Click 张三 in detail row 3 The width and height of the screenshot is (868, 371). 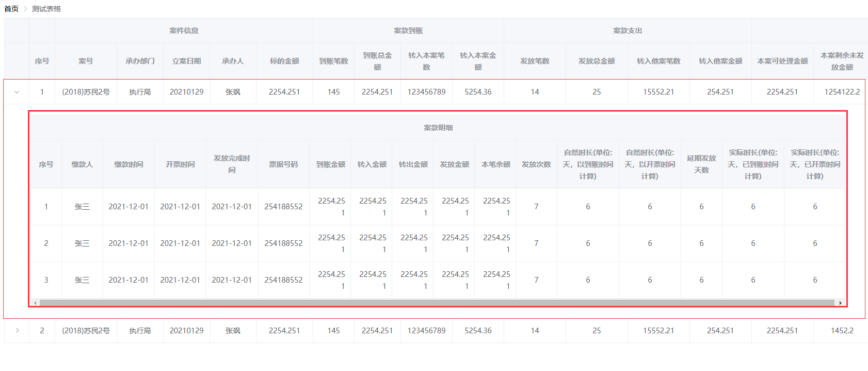[82, 280]
